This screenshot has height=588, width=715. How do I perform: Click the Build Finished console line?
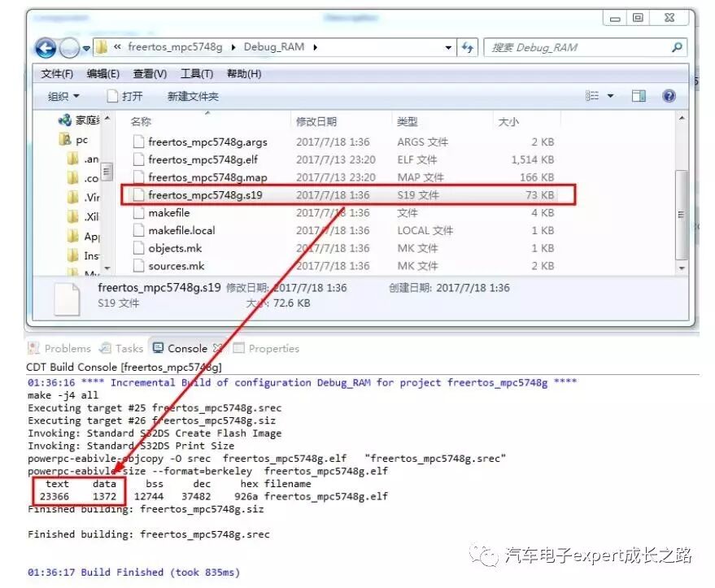[x=133, y=572]
